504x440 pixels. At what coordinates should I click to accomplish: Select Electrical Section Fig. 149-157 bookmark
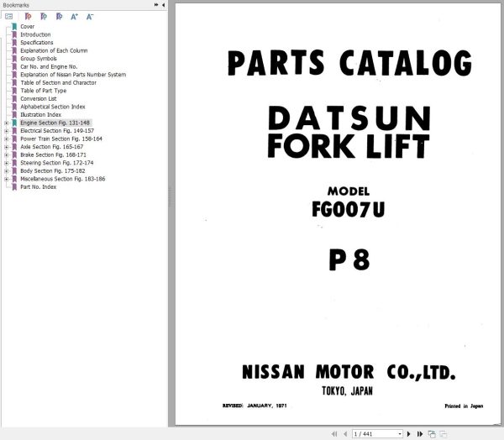pyautogui.click(x=57, y=131)
